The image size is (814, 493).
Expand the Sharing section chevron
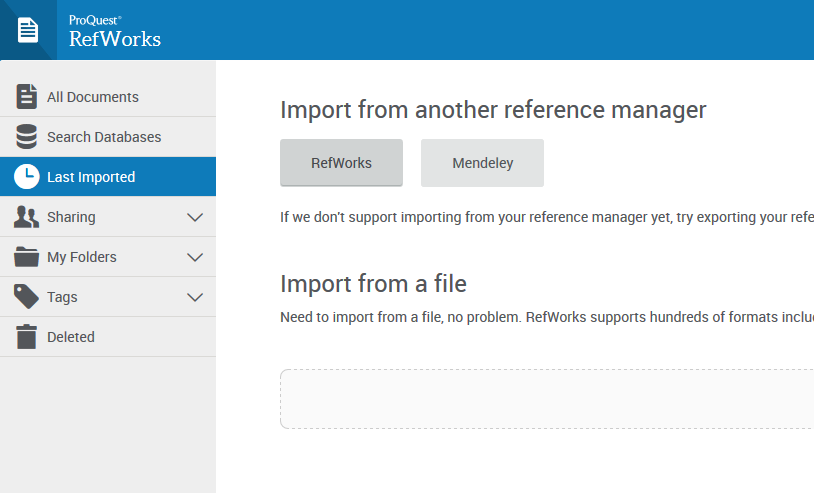195,217
